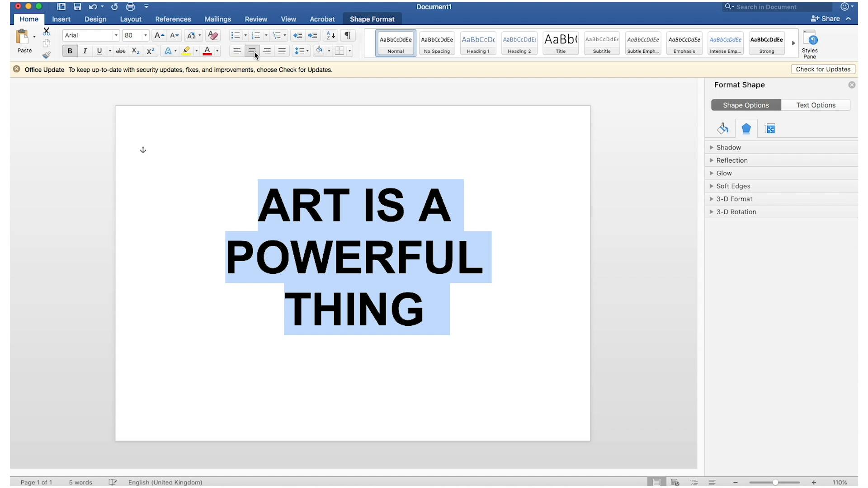Increase font size with the A-up icon

159,35
